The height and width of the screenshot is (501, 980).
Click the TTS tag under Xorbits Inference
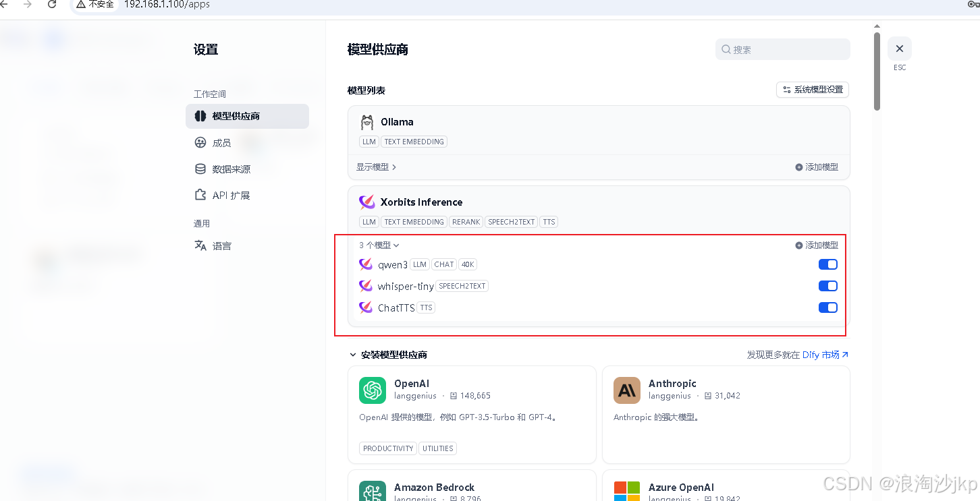tap(549, 222)
